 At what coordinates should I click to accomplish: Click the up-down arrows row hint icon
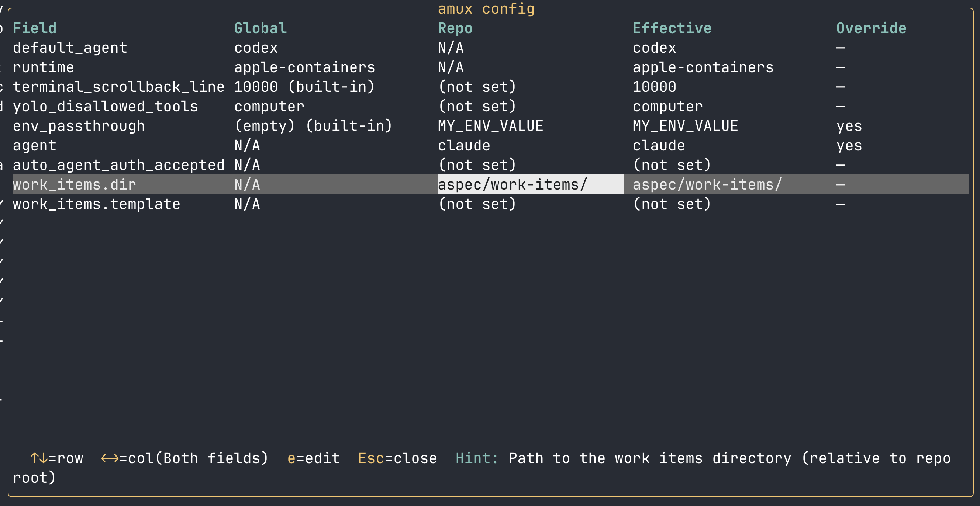pos(39,458)
